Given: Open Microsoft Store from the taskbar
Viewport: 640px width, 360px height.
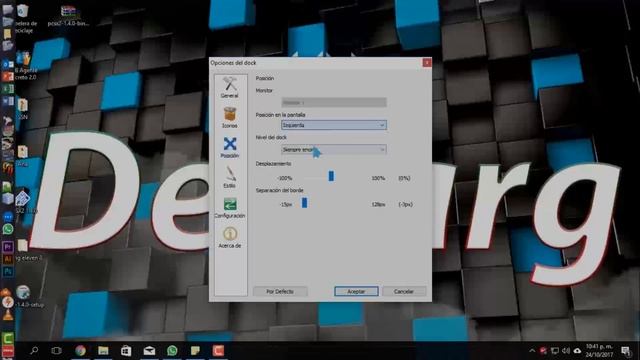Looking at the screenshot, I should tap(126, 350).
